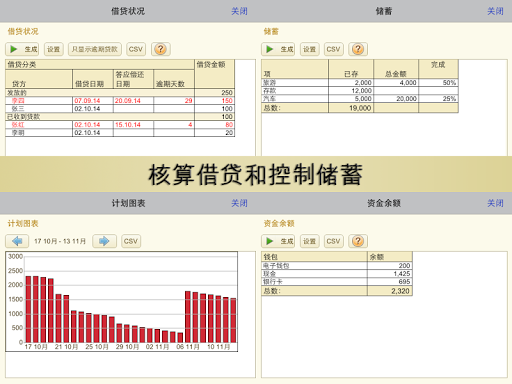The image size is (512, 384).
Task: Open the help icon in 借贷状况 toolbar
Action: pos(161,49)
